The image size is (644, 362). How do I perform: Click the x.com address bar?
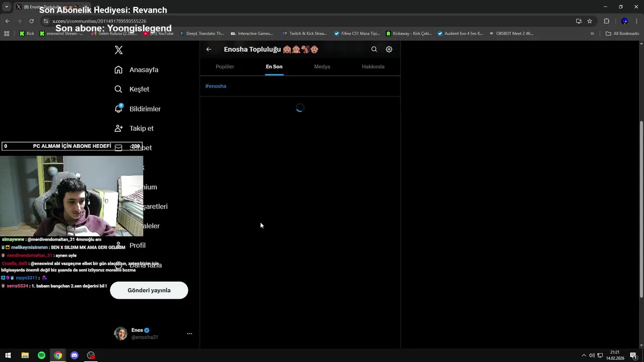(x=307, y=21)
